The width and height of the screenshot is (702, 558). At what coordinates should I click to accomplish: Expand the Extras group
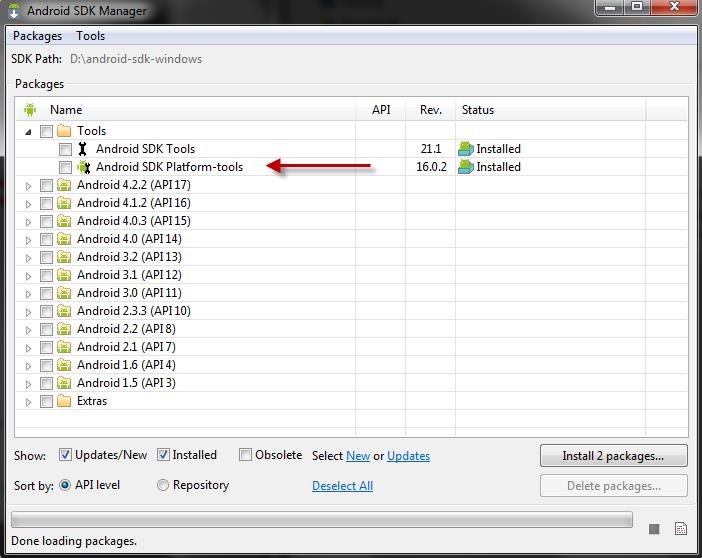tap(28, 402)
